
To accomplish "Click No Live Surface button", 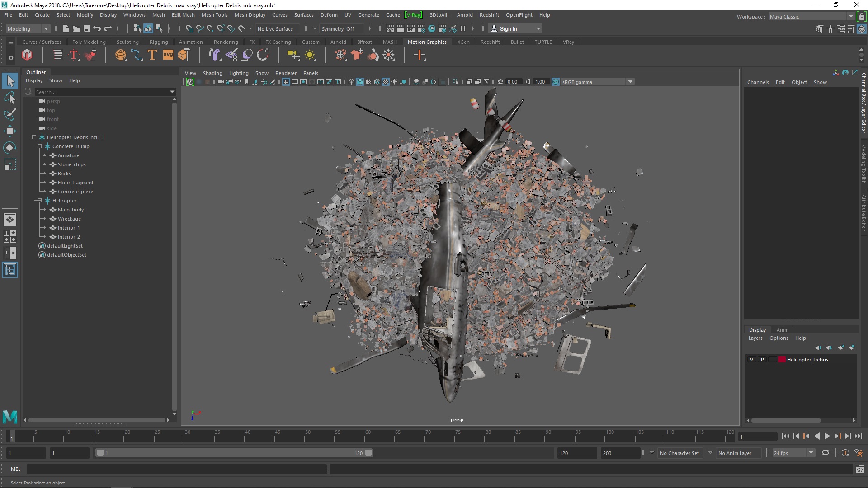I will click(x=275, y=28).
